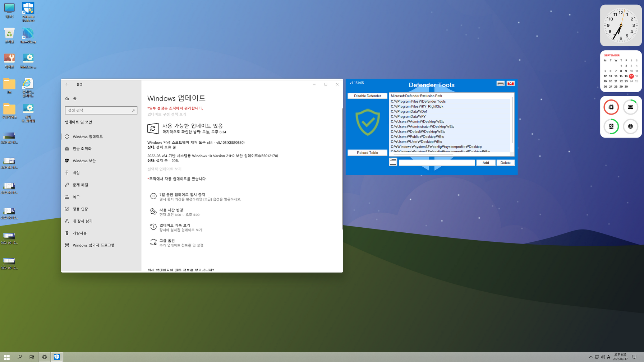Image resolution: width=644 pixels, height=362 pixels.
Task: Click the volume icon in system tray
Action: pyautogui.click(x=603, y=357)
